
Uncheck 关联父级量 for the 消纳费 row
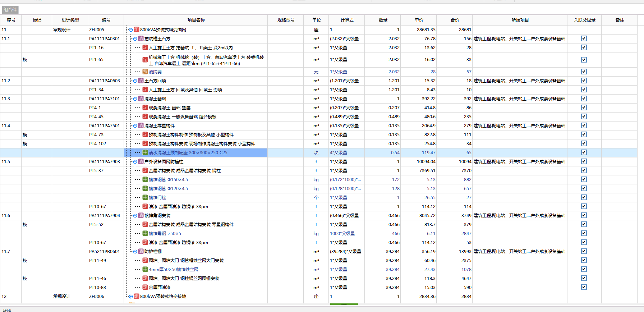(584, 72)
